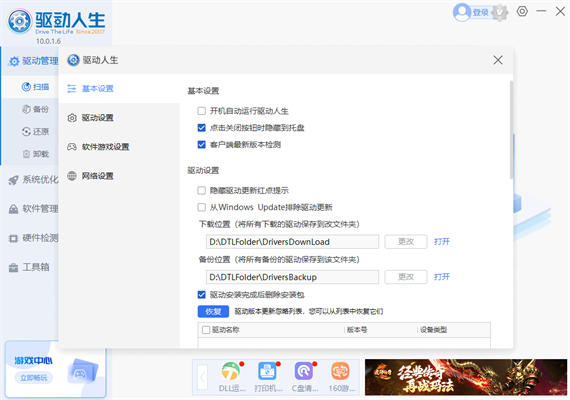Click 工具箱 toolbox icon
The height and width of the screenshot is (400, 570).
pyautogui.click(x=13, y=268)
